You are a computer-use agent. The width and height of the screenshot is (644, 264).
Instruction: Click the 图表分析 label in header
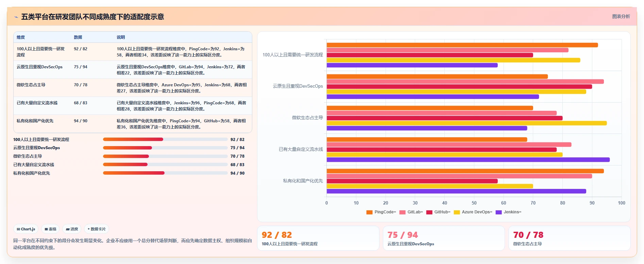pyautogui.click(x=621, y=16)
